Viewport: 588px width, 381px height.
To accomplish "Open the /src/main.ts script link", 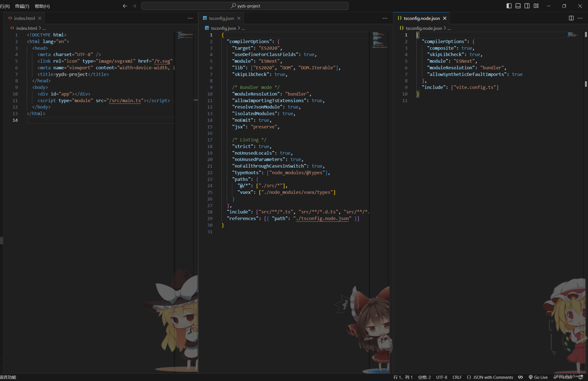I will click(x=125, y=100).
